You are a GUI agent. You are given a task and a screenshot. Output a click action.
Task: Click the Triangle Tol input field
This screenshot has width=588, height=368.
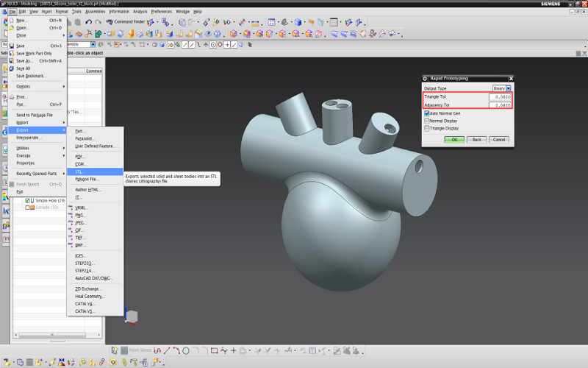tap(500, 96)
